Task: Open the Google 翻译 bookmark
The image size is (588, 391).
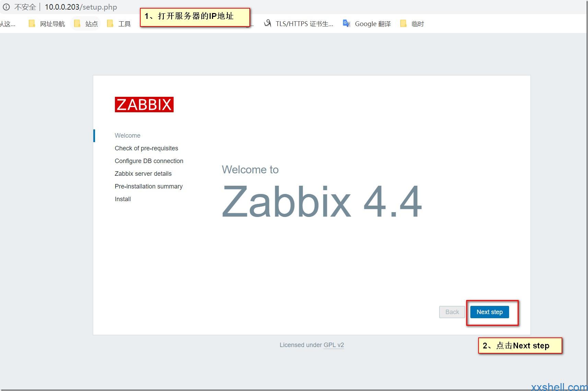Action: tap(367, 24)
